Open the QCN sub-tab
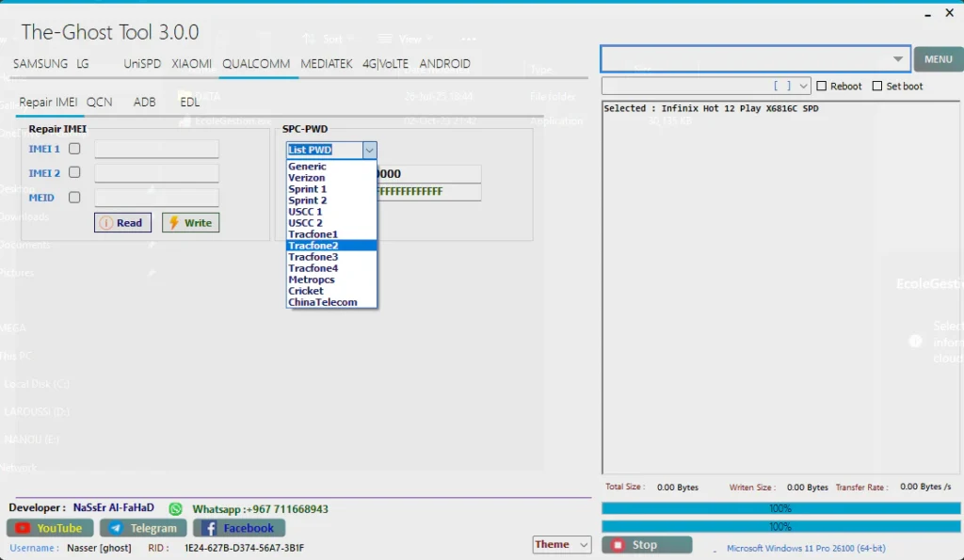 pos(99,102)
